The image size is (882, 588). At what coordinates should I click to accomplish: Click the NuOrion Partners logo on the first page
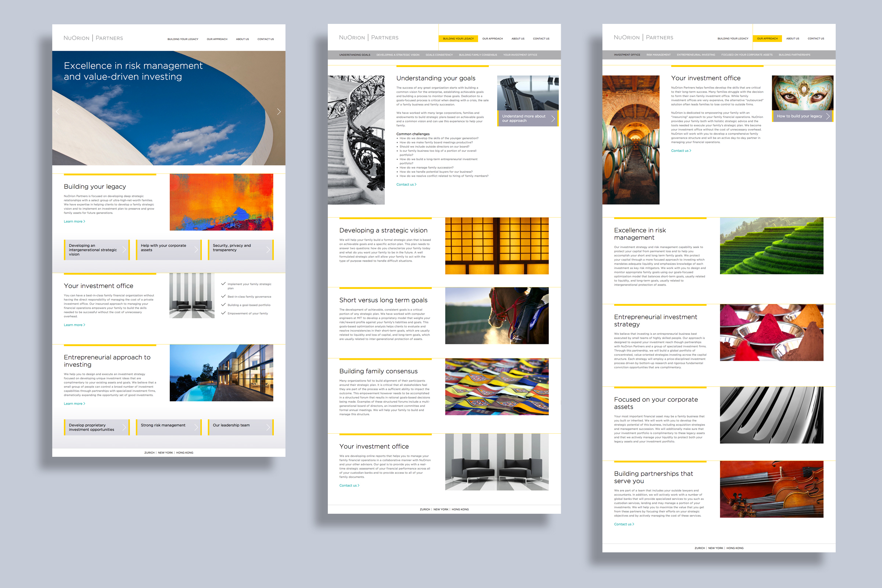[x=93, y=38]
